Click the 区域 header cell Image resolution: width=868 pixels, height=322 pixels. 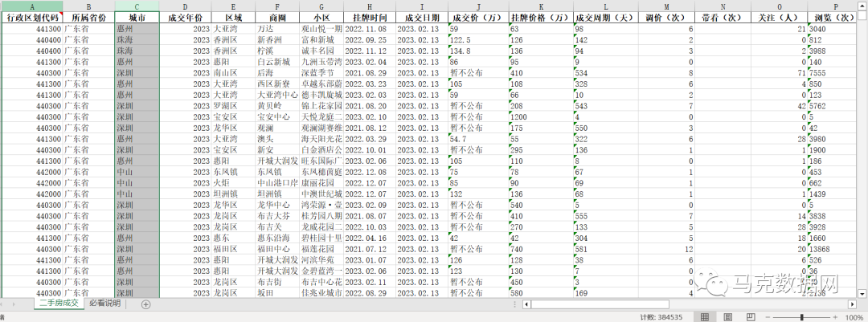click(233, 17)
